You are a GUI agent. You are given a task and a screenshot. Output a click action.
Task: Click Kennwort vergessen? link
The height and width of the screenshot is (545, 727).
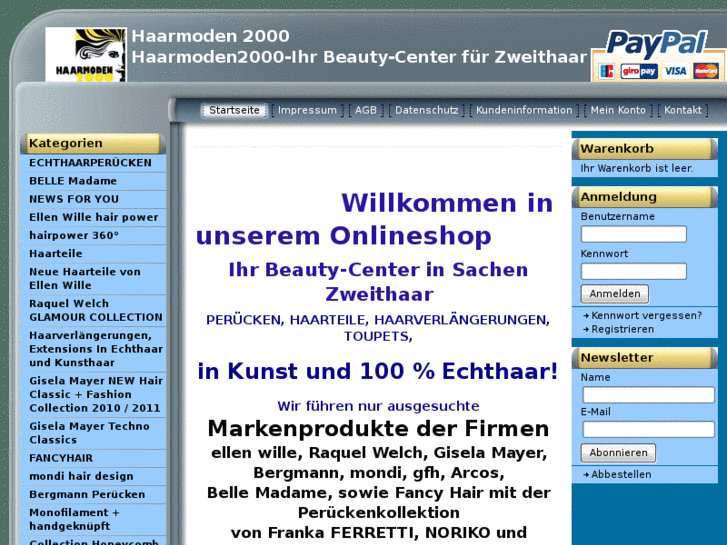pyautogui.click(x=646, y=315)
